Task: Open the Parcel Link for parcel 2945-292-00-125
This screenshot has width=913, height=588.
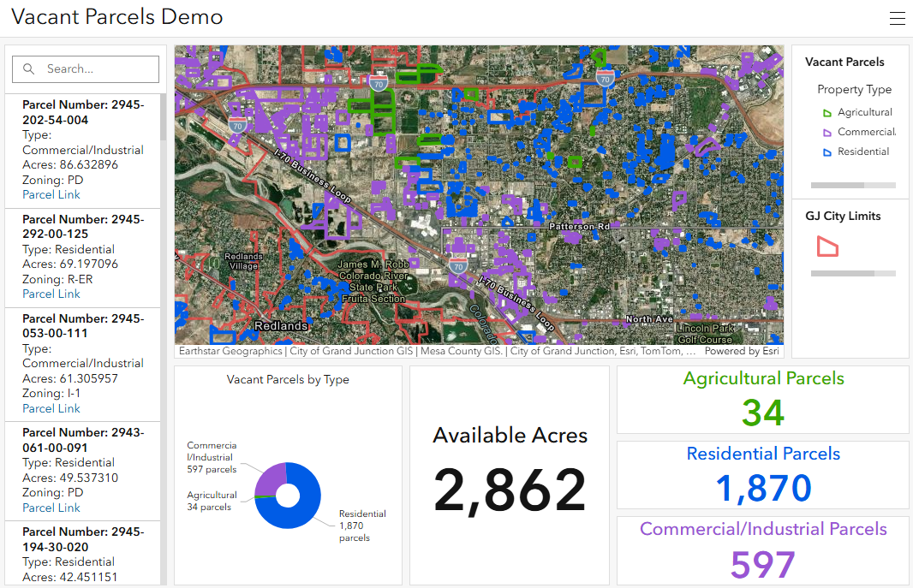Action: [51, 294]
